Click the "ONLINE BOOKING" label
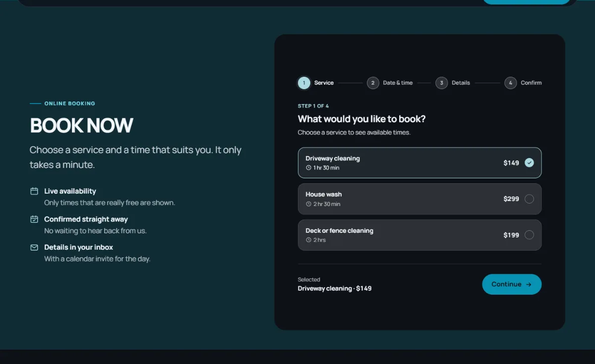The image size is (595, 364). point(69,104)
